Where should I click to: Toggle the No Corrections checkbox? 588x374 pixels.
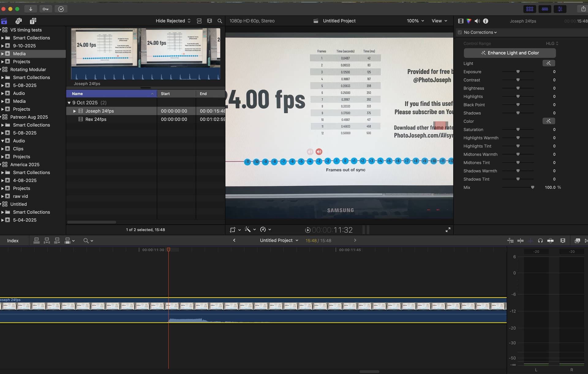460,32
